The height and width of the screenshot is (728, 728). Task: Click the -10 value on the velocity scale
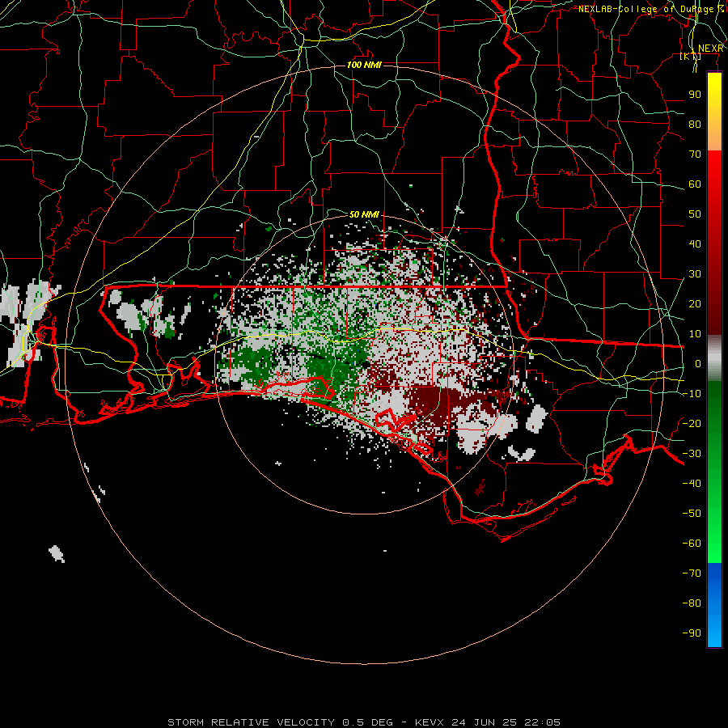(x=692, y=394)
